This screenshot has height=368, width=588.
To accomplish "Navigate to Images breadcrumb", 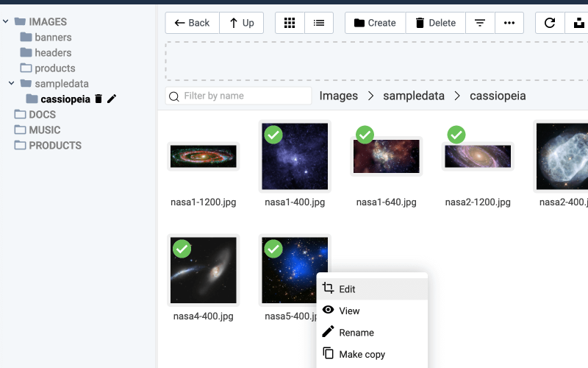I will (x=339, y=96).
